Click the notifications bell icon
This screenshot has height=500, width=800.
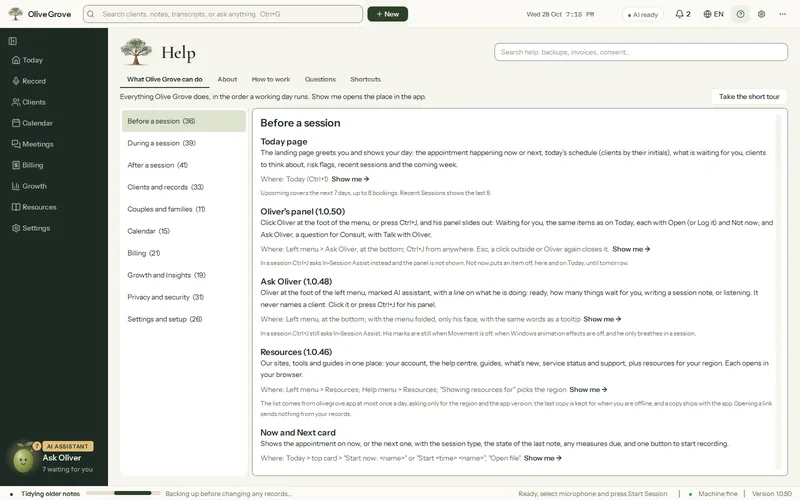pos(683,14)
